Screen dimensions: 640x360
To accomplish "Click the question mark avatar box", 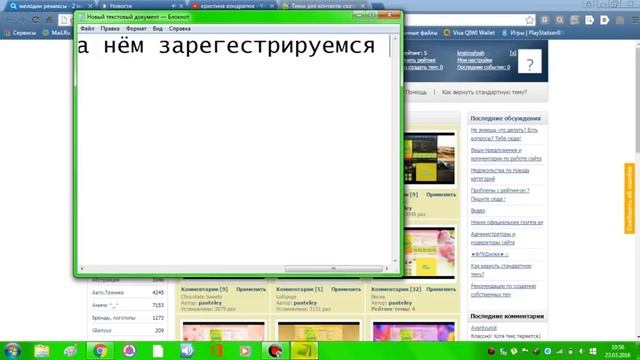I will (530, 61).
